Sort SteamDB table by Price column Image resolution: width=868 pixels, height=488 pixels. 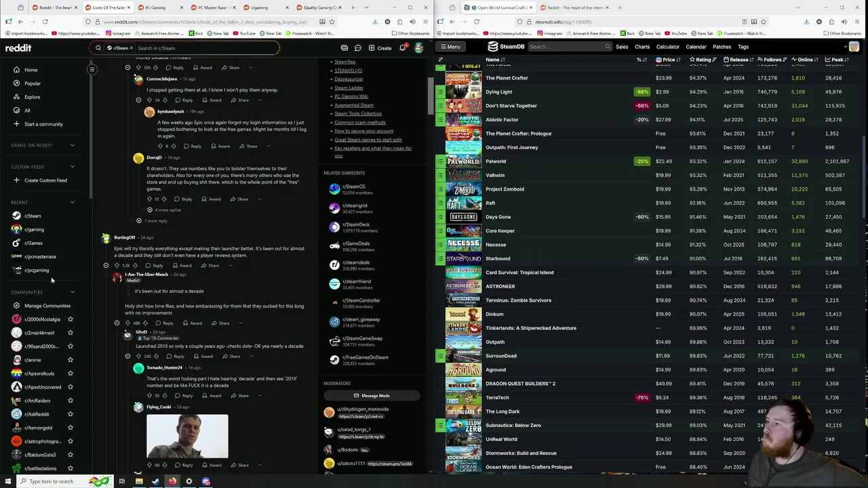pyautogui.click(x=668, y=60)
